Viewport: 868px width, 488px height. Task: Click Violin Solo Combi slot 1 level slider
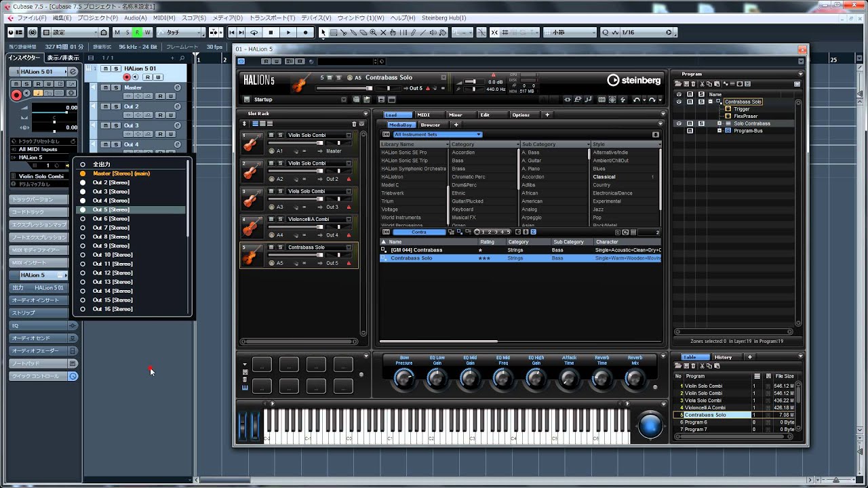click(296, 143)
